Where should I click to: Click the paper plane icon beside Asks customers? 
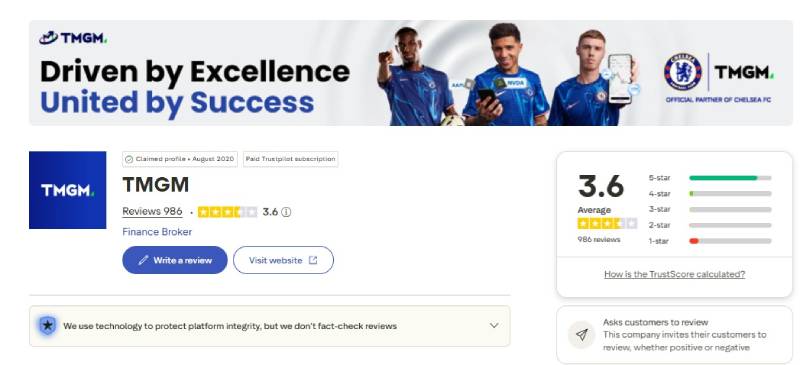coord(582,335)
